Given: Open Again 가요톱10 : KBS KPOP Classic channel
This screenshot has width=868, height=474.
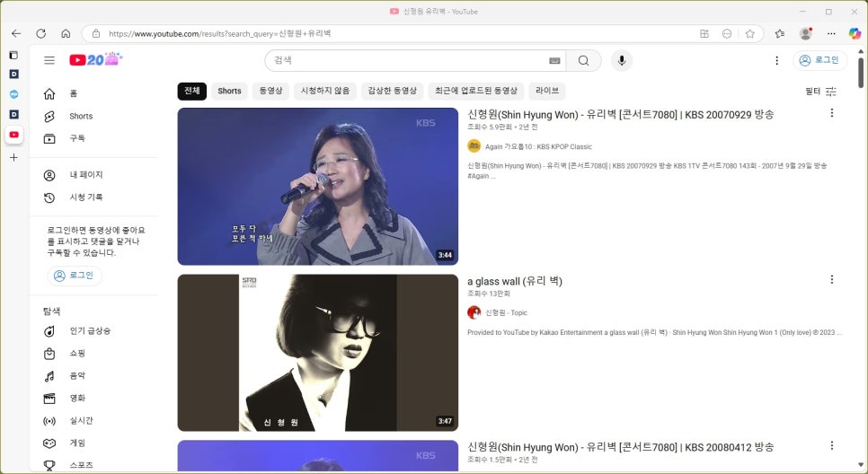Looking at the screenshot, I should pyautogui.click(x=538, y=146).
